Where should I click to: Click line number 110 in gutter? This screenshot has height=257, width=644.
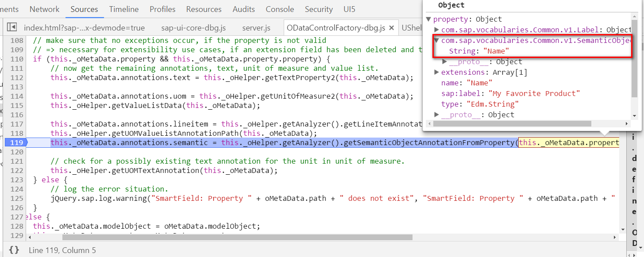pos(17,59)
